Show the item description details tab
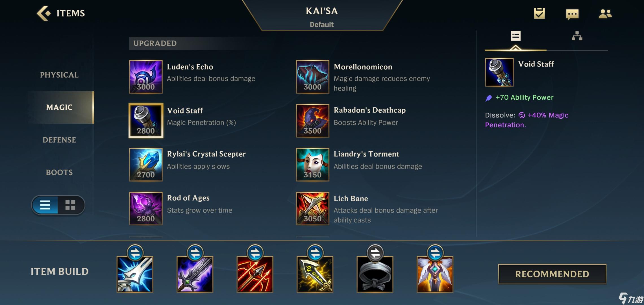 point(515,36)
